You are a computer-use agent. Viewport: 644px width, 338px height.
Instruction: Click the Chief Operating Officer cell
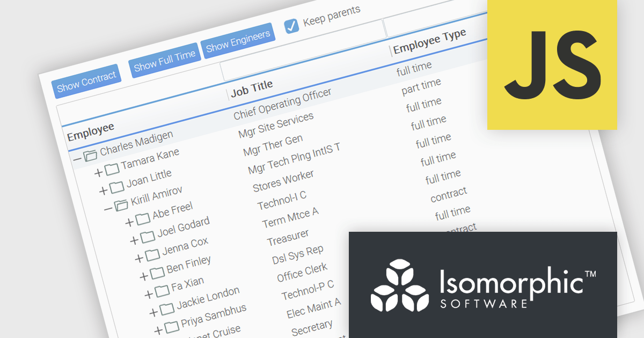point(282,105)
